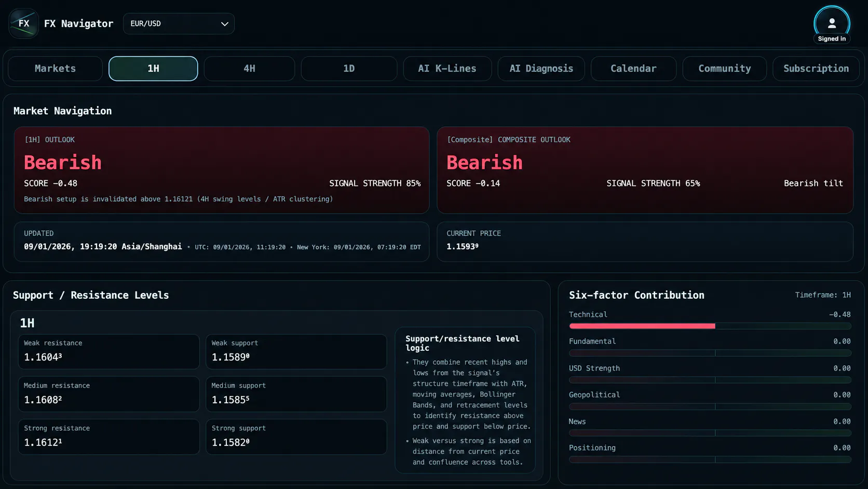
Task: Open the Community tab
Action: point(724,69)
